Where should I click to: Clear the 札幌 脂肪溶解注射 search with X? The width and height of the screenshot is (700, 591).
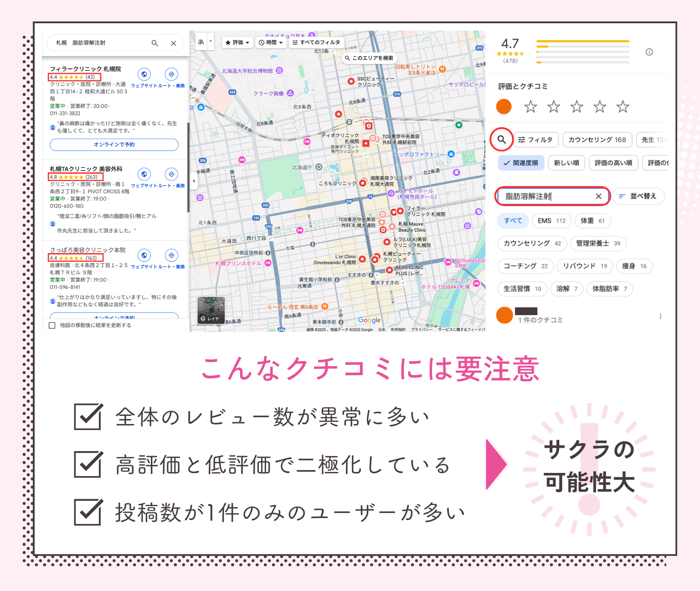pos(173,43)
